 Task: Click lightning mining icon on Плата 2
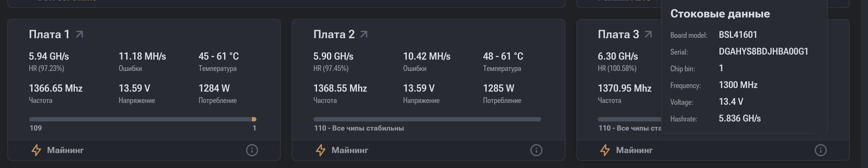320,150
